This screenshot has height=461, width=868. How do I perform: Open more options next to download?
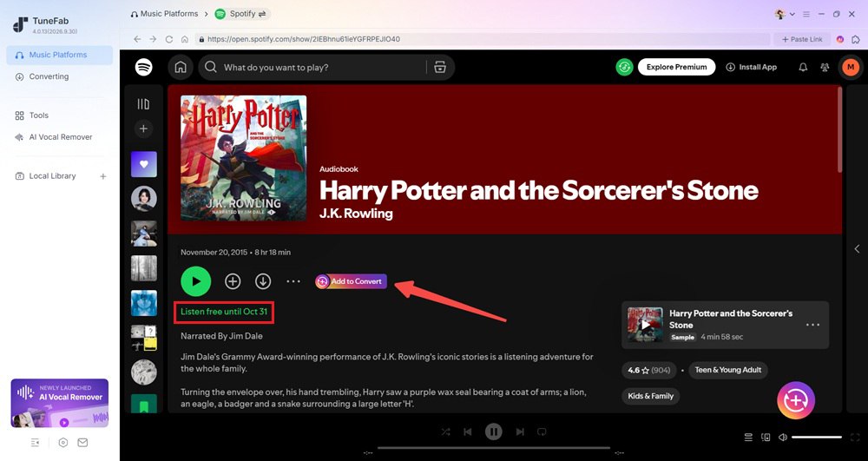[x=293, y=281]
